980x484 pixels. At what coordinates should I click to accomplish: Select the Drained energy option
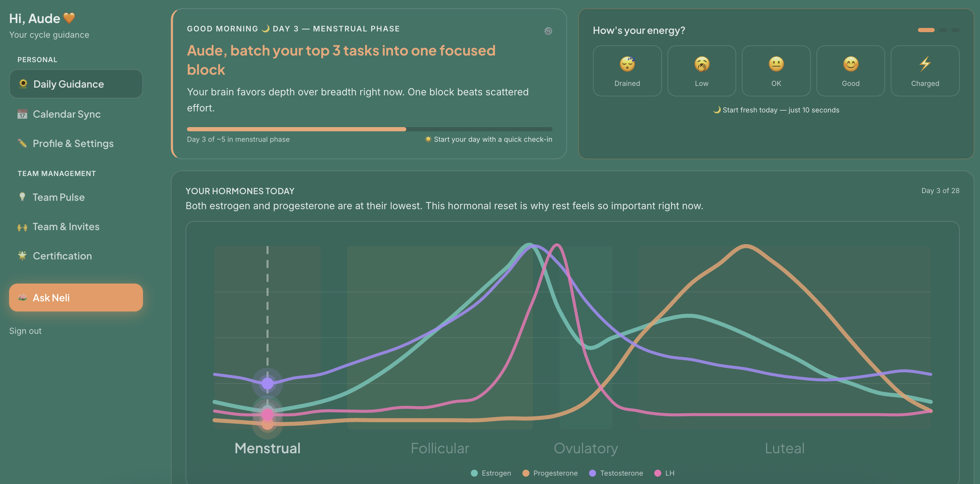coord(627,71)
